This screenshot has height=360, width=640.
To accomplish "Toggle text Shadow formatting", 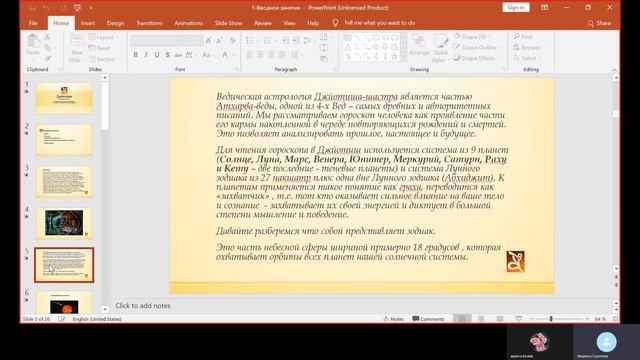I will tap(167, 55).
